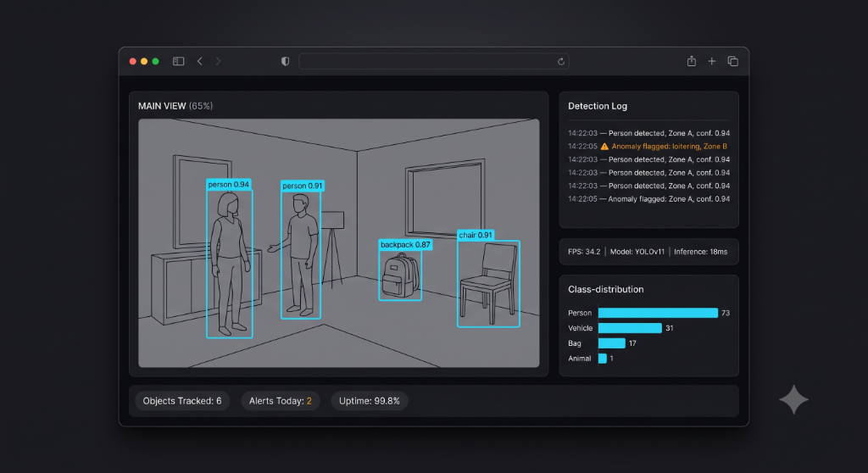Go forward with the right chevron
This screenshot has height=473, width=868.
(218, 62)
